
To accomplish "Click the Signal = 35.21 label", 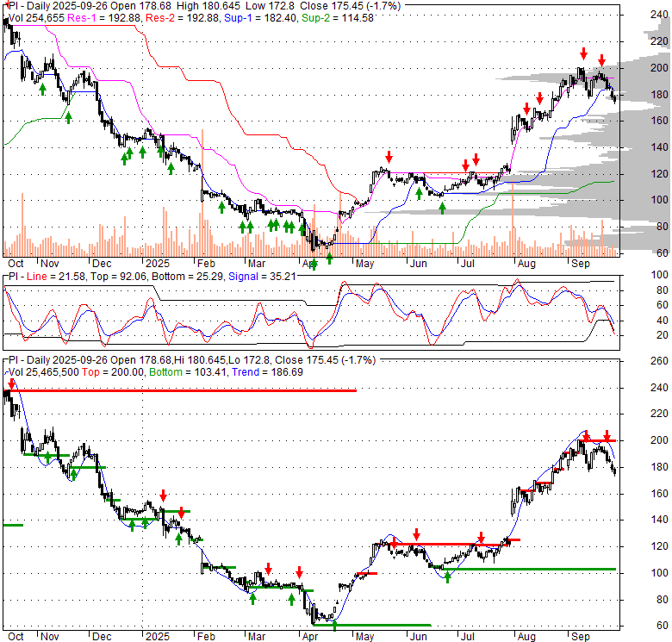I will [262, 277].
